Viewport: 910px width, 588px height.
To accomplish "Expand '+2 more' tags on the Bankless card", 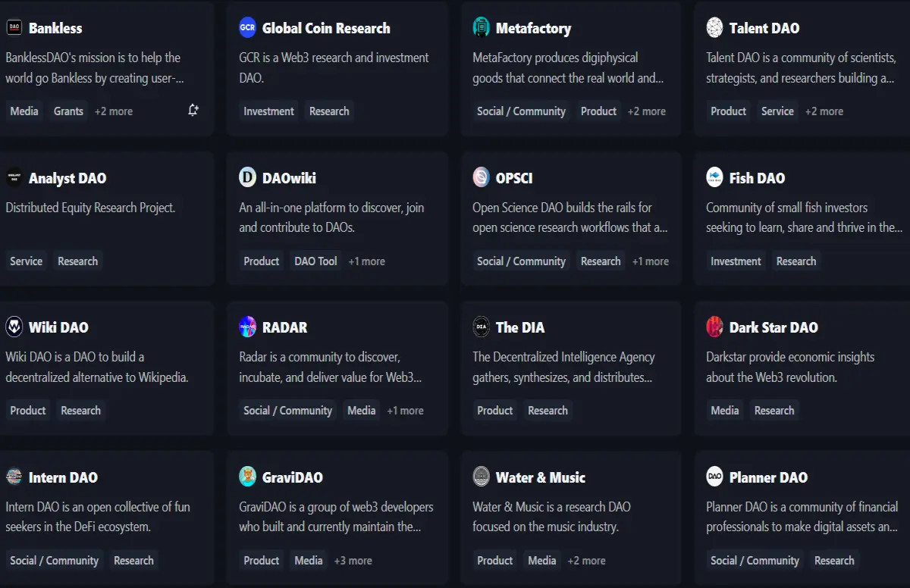I will coord(114,111).
